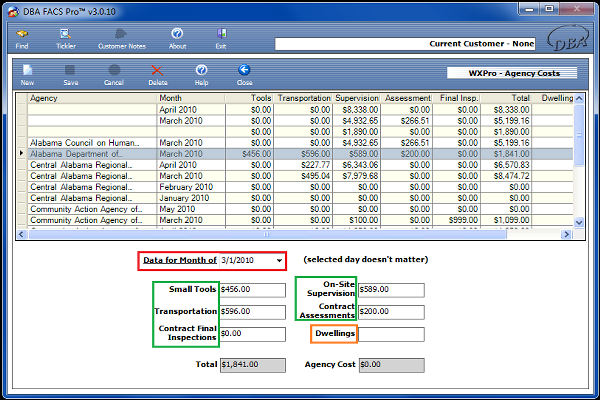Sort by the Month column header
600x400 pixels.
click(x=191, y=98)
